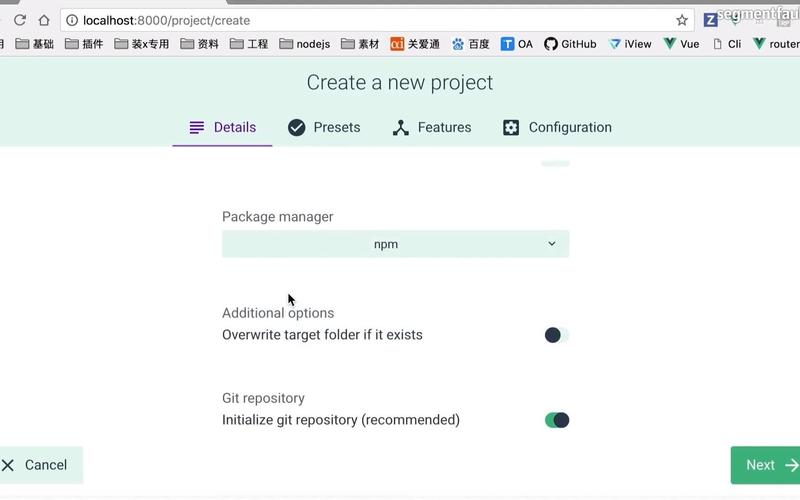The image size is (800, 500).
Task: Cancel project creation
Action: 38,465
